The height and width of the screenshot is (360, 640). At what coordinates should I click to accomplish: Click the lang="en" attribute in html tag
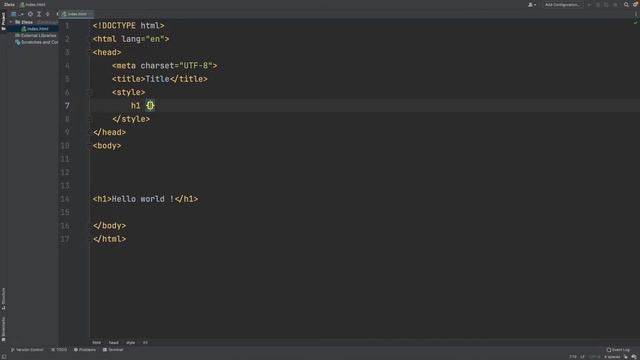coord(143,39)
